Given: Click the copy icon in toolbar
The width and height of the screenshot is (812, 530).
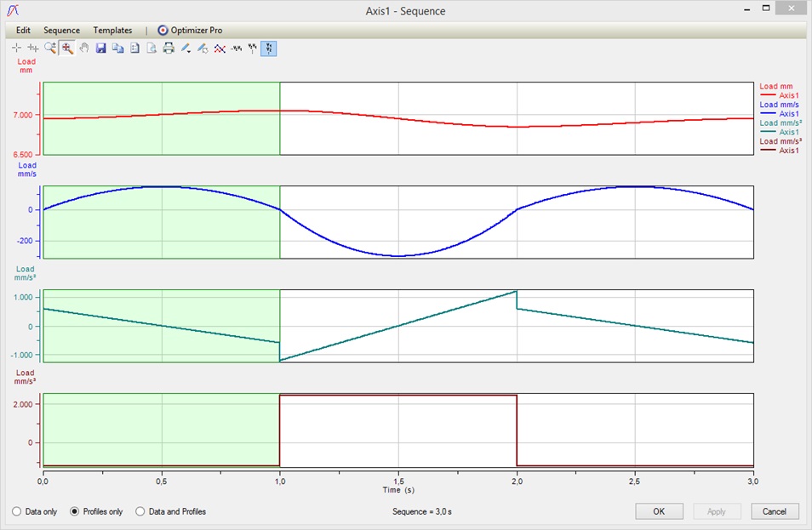Looking at the screenshot, I should [x=118, y=48].
